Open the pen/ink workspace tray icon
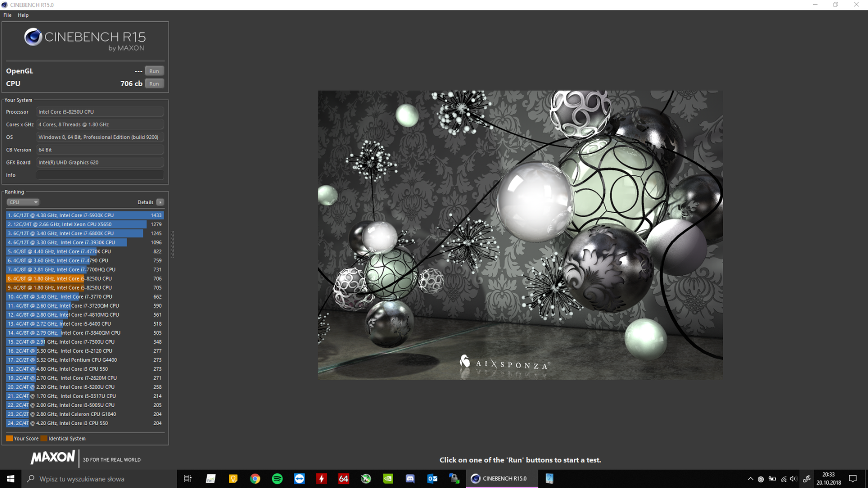868x488 pixels. tap(807, 479)
